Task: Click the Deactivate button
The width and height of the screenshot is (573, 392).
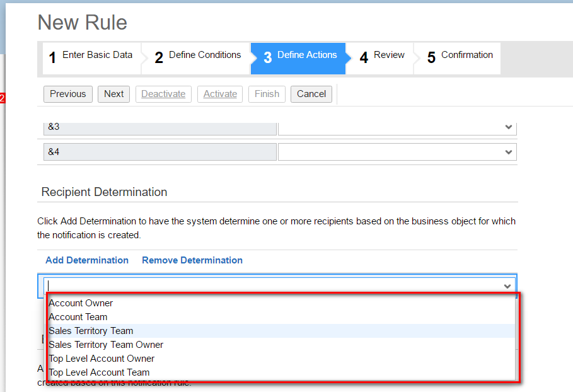Action: point(163,95)
